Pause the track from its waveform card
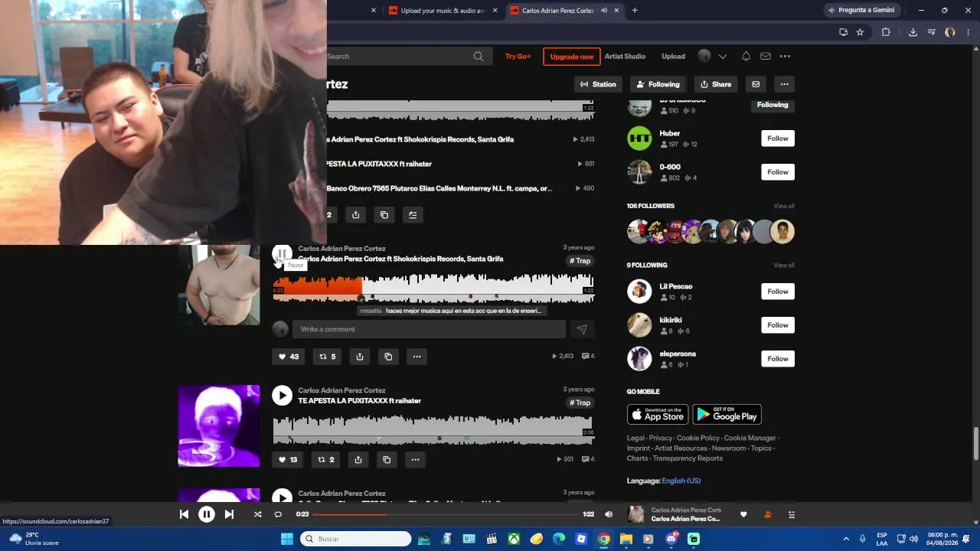The width and height of the screenshot is (980, 551). (x=282, y=253)
